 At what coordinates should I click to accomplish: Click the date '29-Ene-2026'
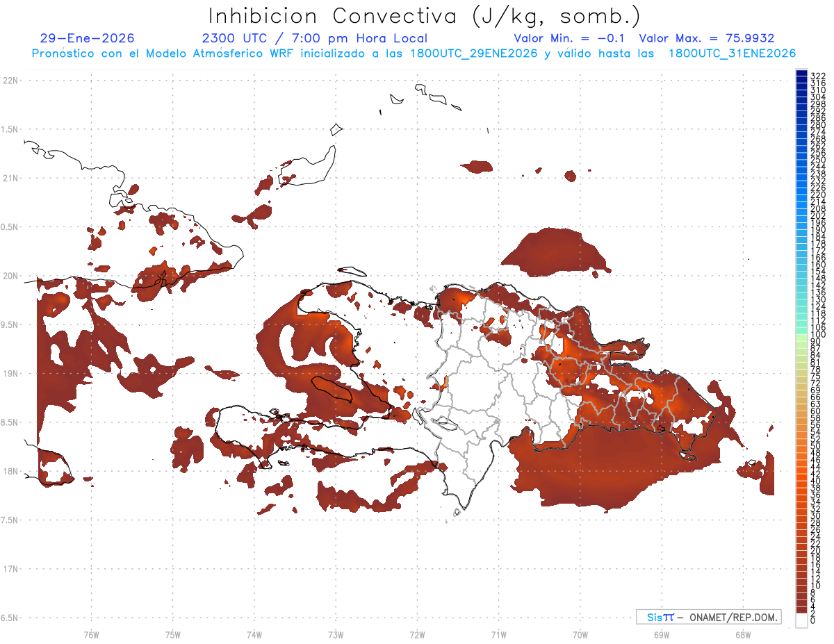[88, 38]
